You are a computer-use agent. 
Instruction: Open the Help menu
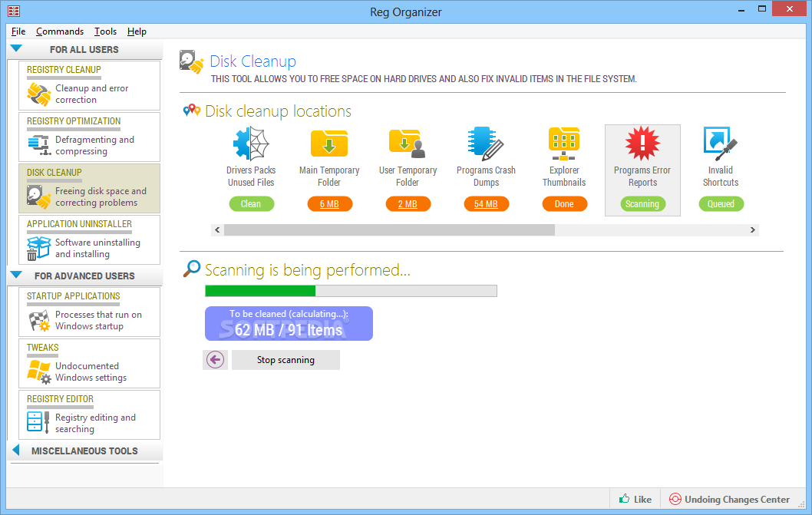coord(137,31)
